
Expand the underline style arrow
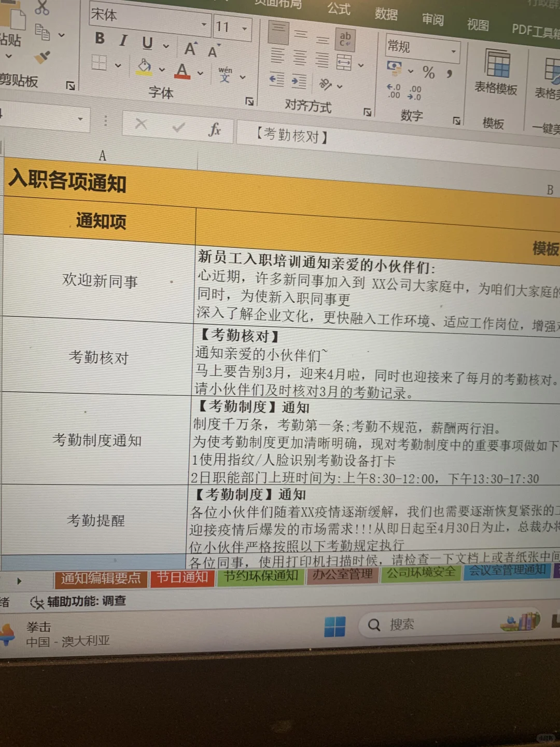point(166,46)
